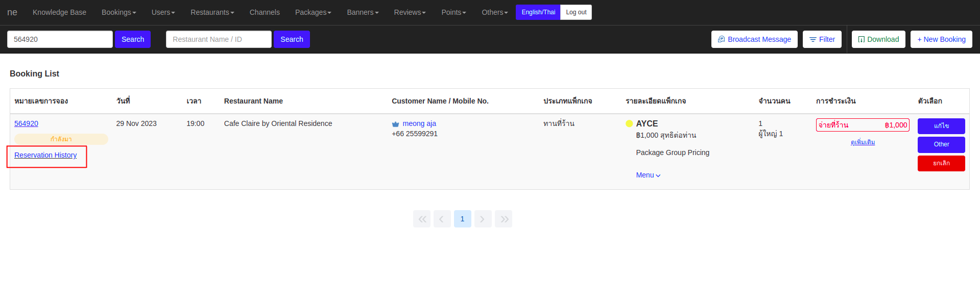Go to the previous page arrow
The height and width of the screenshot is (306, 980).
pos(442,219)
